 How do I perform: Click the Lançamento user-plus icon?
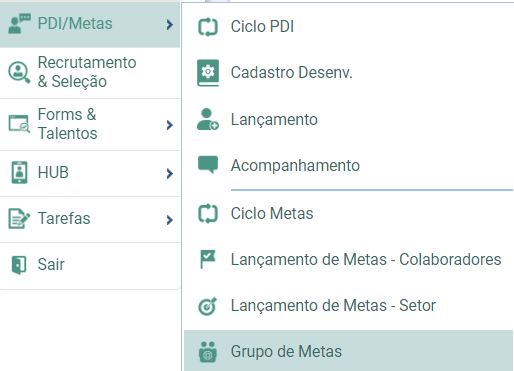[208, 119]
